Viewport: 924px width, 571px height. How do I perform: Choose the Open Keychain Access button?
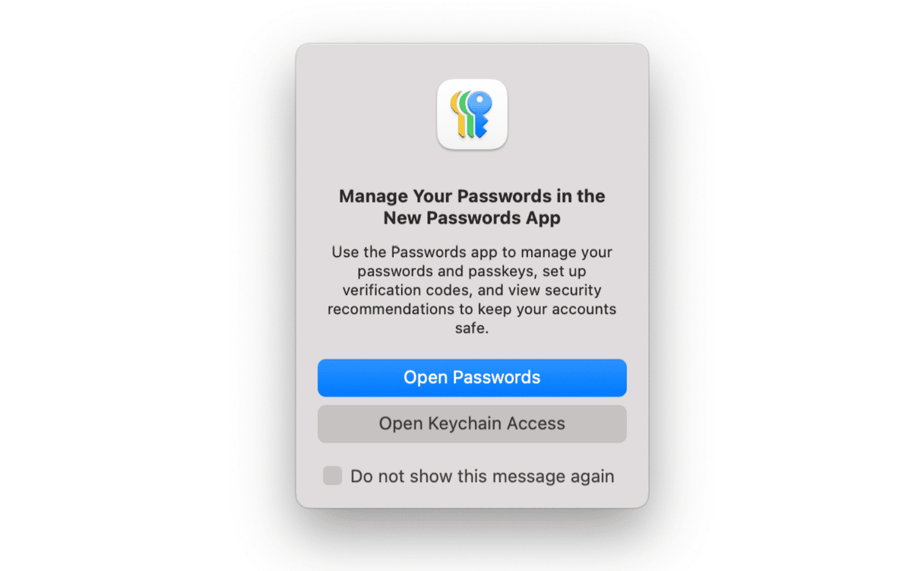472,423
